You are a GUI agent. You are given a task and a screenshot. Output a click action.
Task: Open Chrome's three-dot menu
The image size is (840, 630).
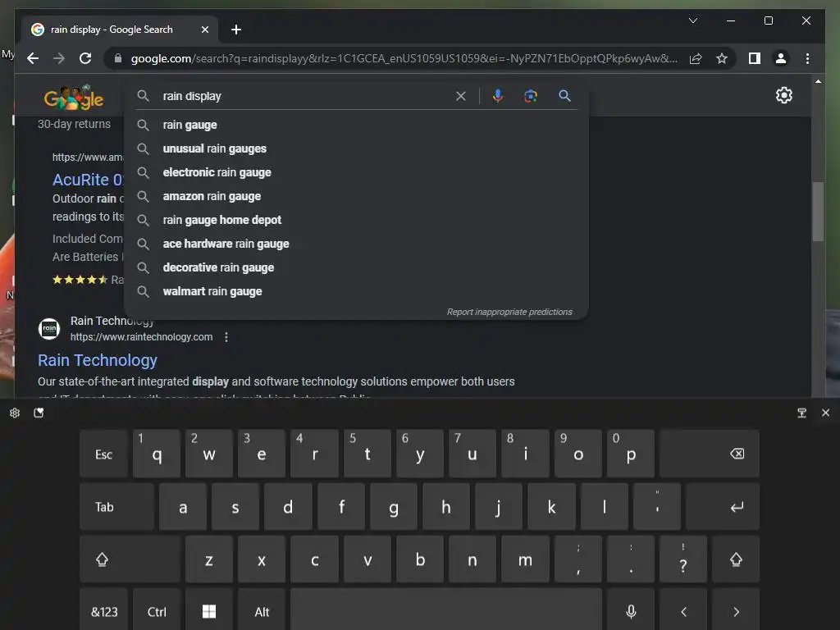[x=807, y=58]
